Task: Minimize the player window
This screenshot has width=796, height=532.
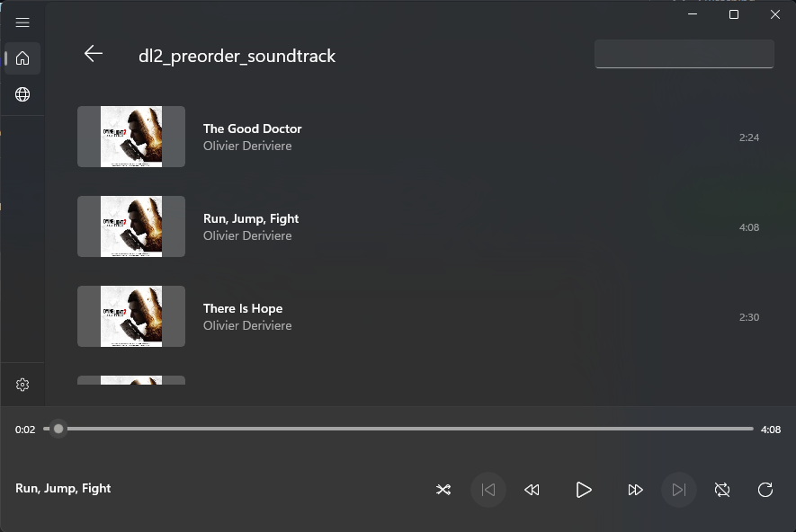Action: (x=693, y=14)
